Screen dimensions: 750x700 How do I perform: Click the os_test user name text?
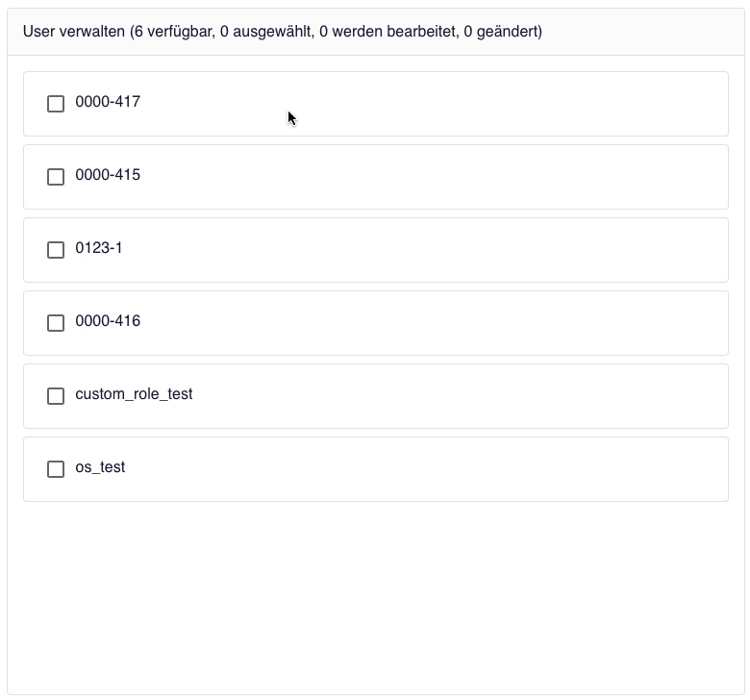(x=100, y=467)
